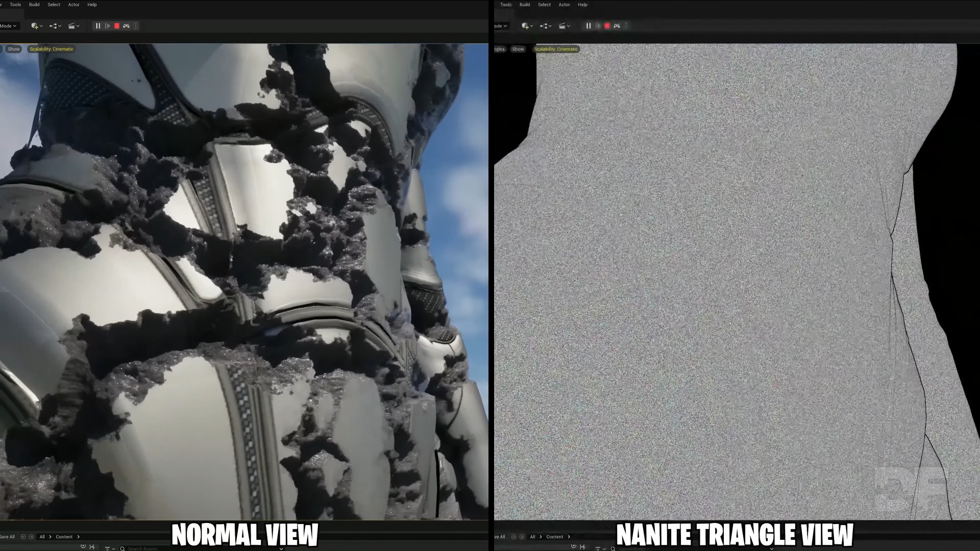Stop play session in right editor toolbar

click(x=607, y=26)
